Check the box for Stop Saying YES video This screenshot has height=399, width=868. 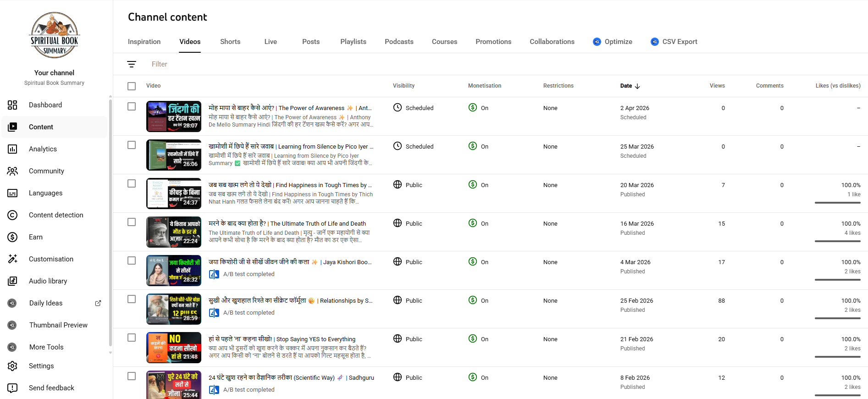pos(132,338)
